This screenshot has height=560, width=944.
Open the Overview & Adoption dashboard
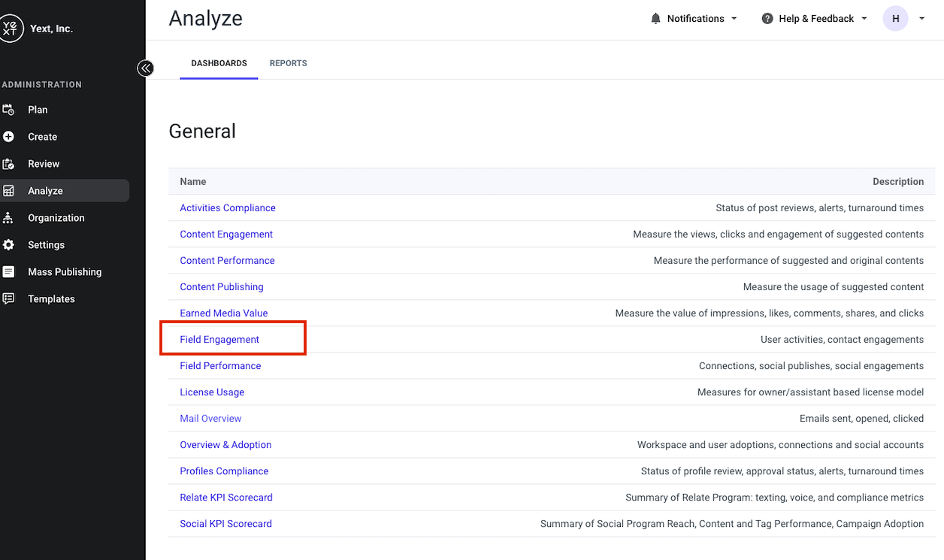pos(225,445)
